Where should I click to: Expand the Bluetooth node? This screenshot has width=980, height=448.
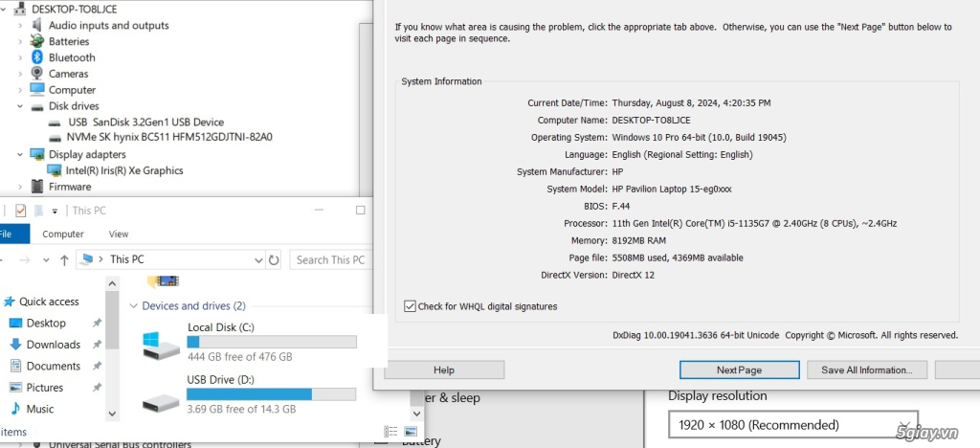click(20, 57)
